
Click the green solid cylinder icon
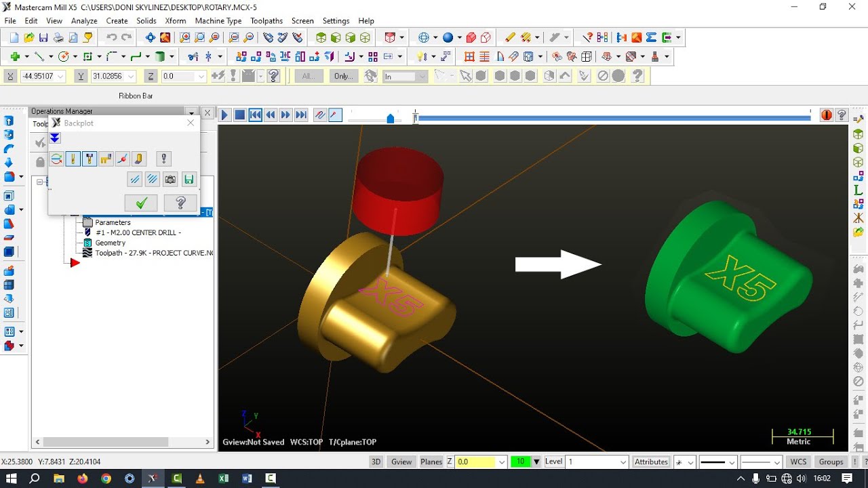[x=160, y=57]
